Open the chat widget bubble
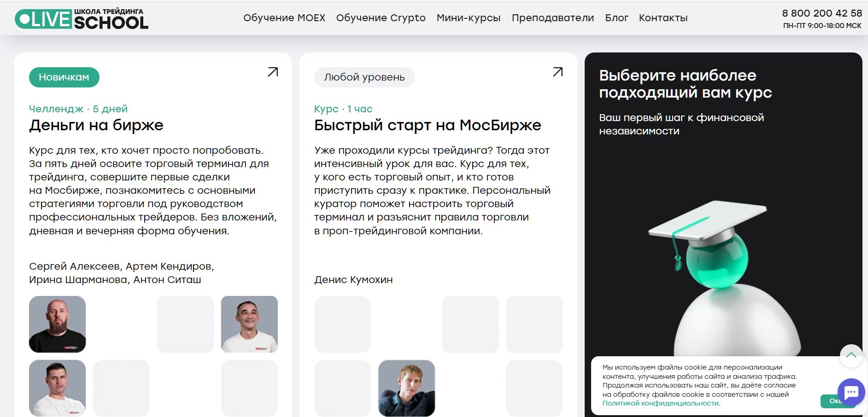The width and height of the screenshot is (868, 417). pos(851,392)
